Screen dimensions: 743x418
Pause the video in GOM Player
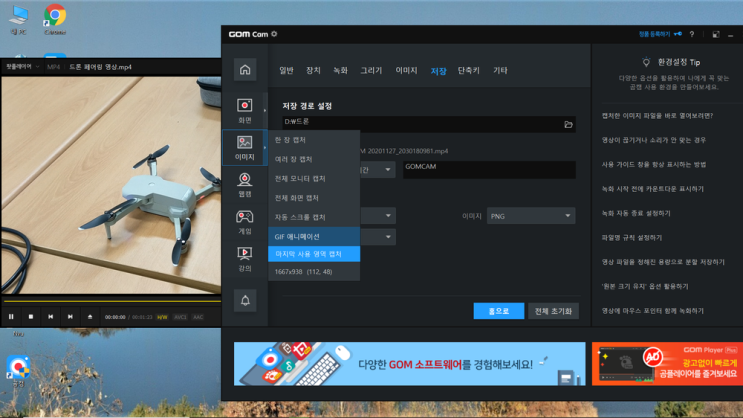coord(11,317)
